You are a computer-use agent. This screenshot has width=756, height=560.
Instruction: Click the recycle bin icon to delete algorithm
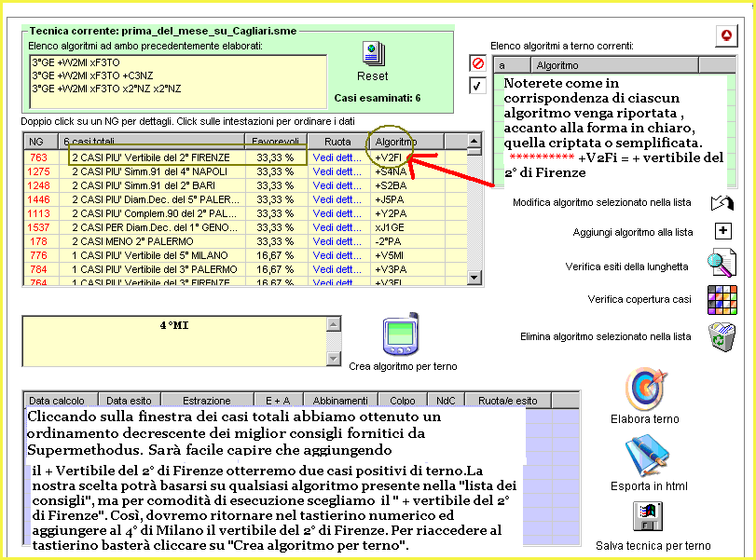tap(722, 337)
